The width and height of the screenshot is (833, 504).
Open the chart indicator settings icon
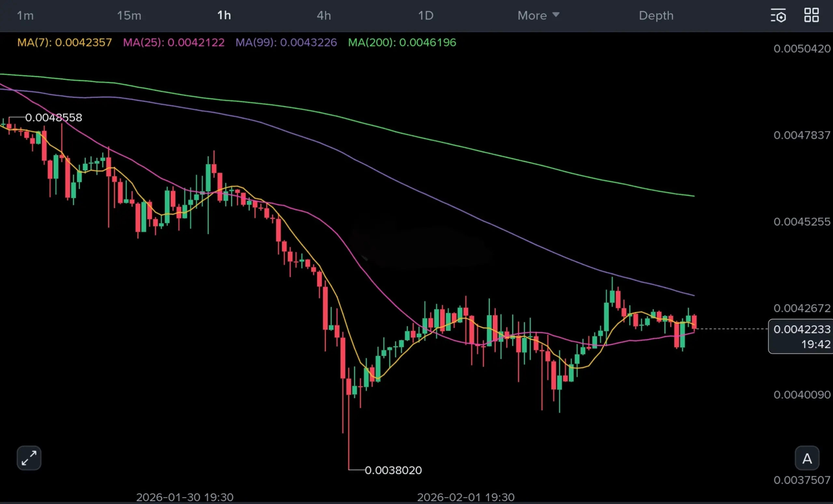click(x=778, y=16)
